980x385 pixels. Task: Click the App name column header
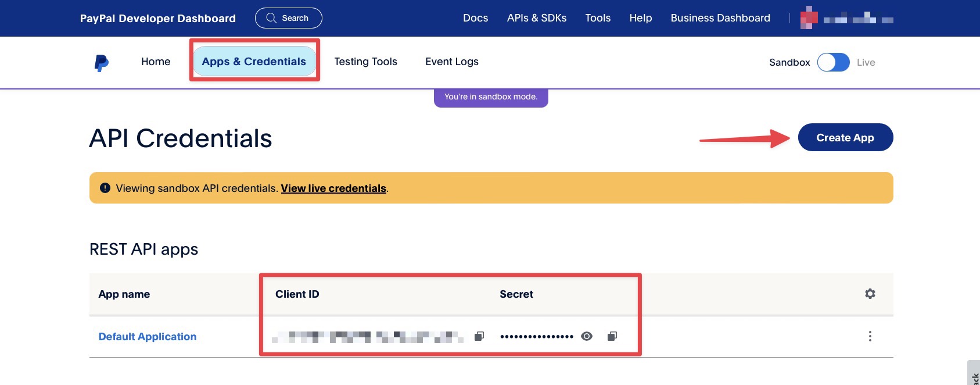[124, 294]
